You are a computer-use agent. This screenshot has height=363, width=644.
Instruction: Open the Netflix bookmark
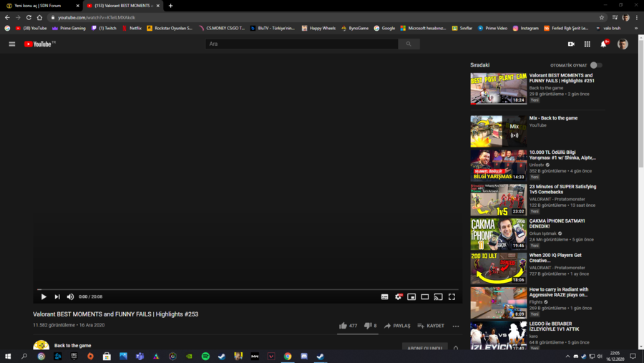(x=132, y=29)
